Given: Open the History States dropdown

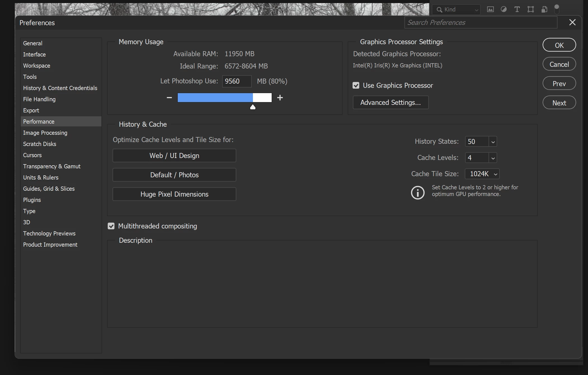Looking at the screenshot, I should pos(493,142).
